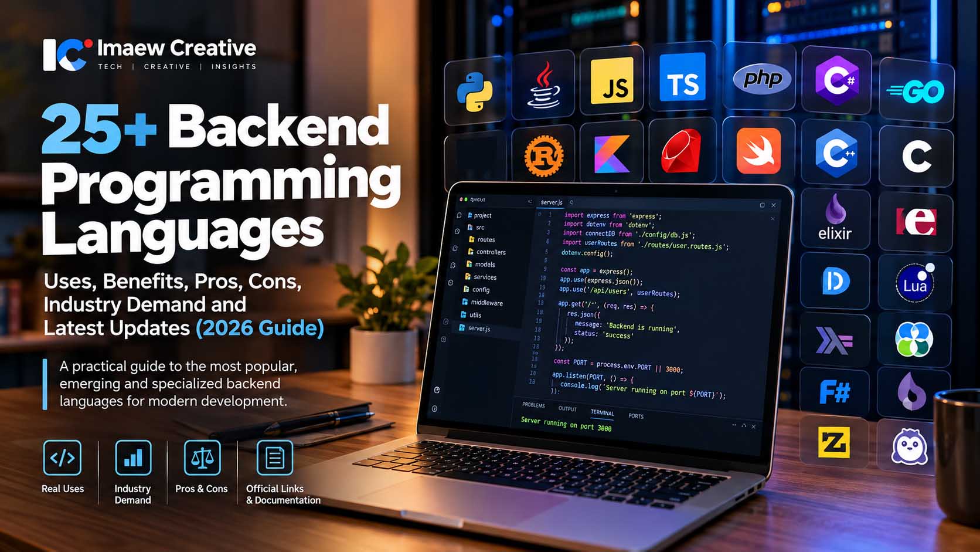
Task: Select server.js in the file tree
Action: (475, 329)
